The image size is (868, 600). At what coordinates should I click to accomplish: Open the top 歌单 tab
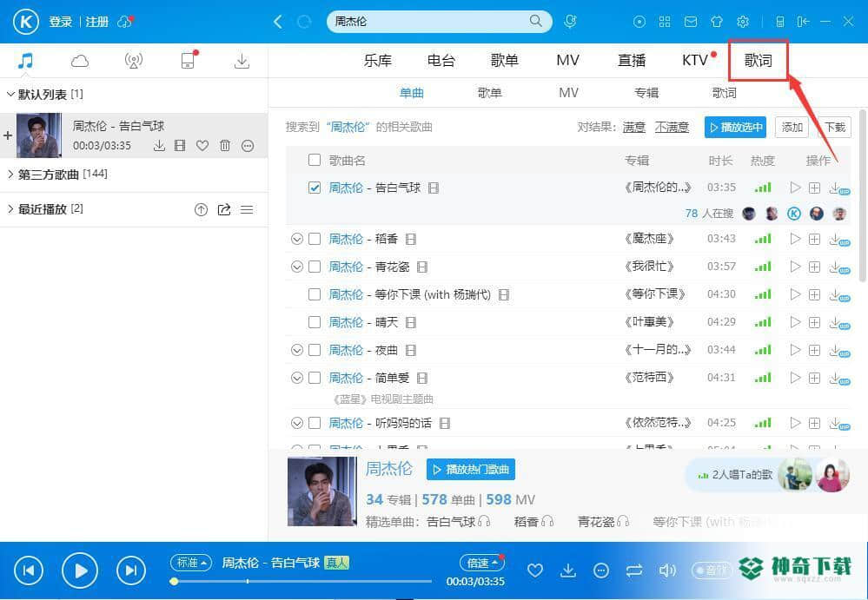click(x=504, y=60)
